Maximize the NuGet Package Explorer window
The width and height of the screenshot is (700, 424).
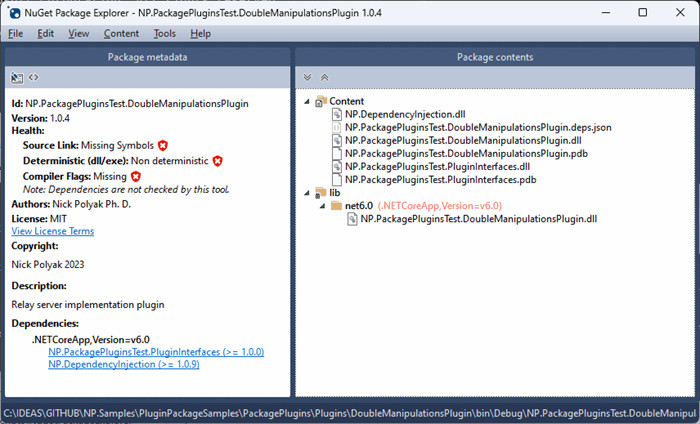pyautogui.click(x=642, y=12)
